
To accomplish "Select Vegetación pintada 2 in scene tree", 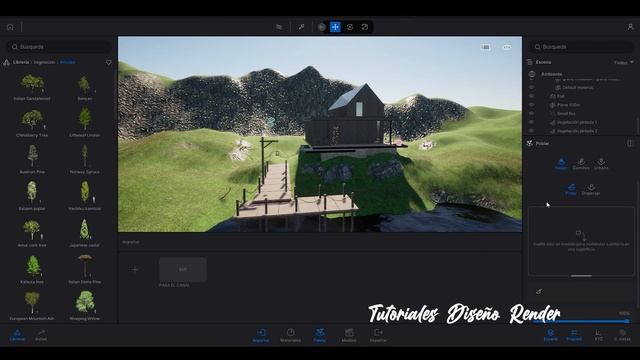I will coord(577,131).
